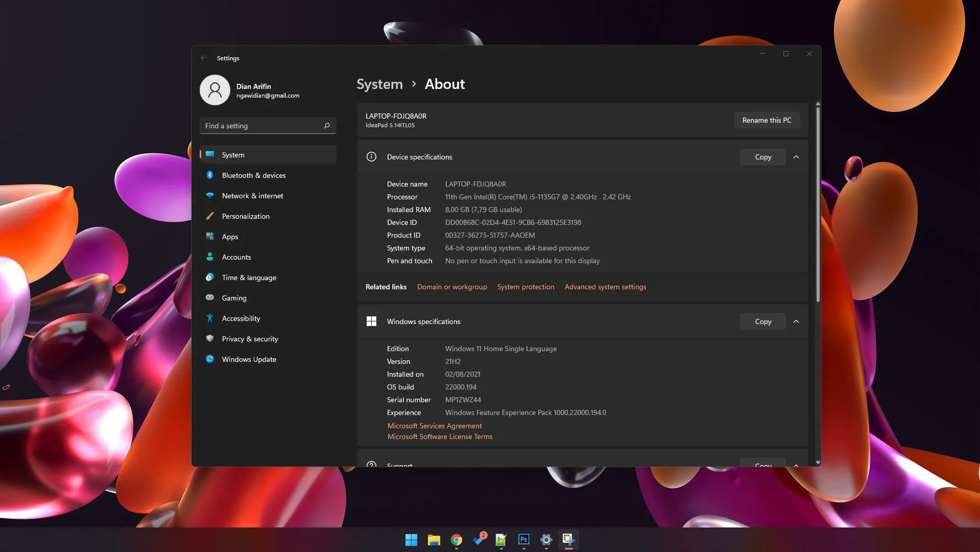Click the Personalization paintbrush icon
The height and width of the screenshot is (552, 980).
210,216
